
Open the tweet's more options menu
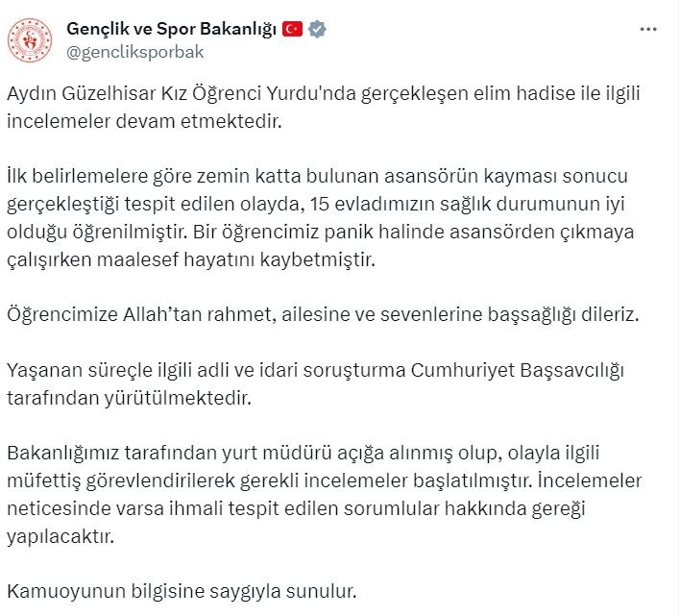pos(652,30)
